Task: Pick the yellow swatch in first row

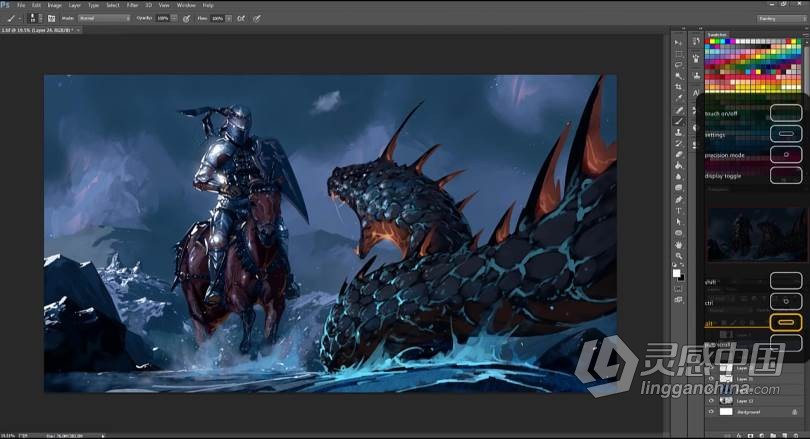Action: tap(713, 41)
